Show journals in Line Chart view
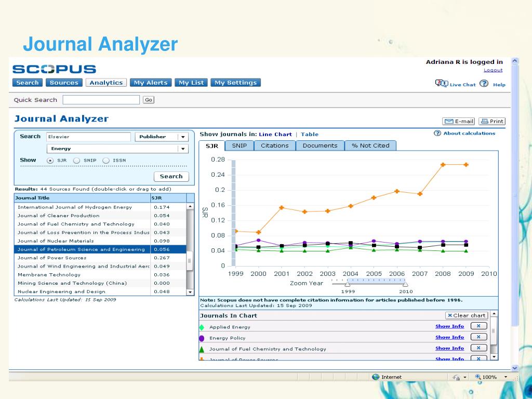The width and height of the screenshot is (532, 399). pyautogui.click(x=275, y=135)
